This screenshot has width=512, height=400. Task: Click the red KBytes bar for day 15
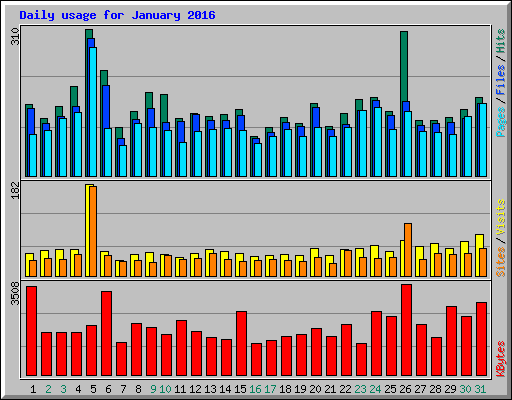241,343
